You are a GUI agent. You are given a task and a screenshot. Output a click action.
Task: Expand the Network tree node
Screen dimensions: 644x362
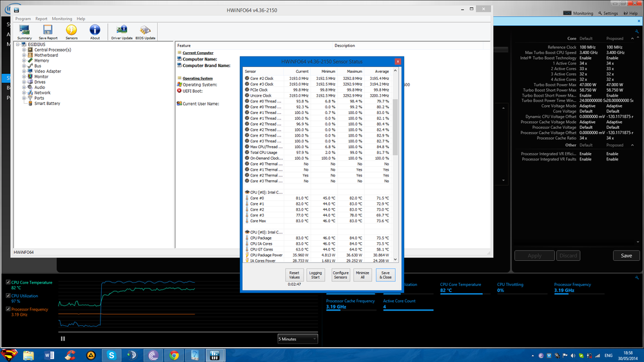pos(24,93)
